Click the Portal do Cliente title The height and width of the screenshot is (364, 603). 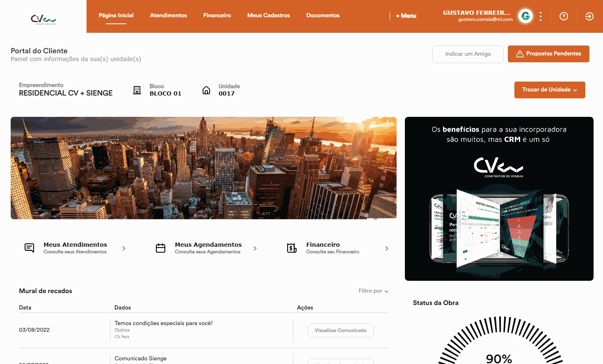pyautogui.click(x=39, y=51)
